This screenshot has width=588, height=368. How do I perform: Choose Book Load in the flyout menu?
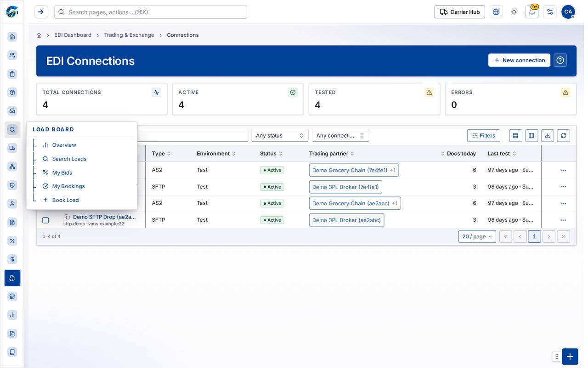coord(65,200)
